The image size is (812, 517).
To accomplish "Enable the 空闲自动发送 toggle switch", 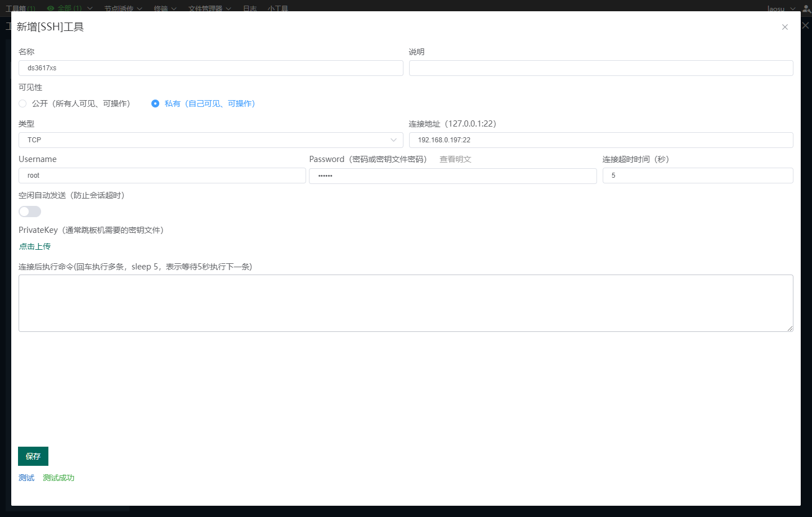I will [29, 211].
